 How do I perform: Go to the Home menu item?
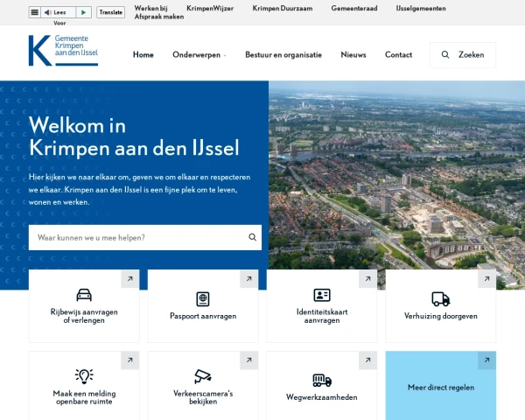coord(143,54)
